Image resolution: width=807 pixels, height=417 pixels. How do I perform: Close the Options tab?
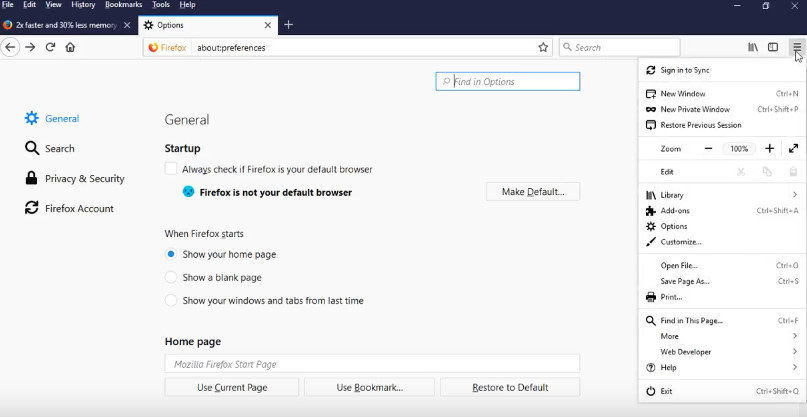click(x=268, y=25)
